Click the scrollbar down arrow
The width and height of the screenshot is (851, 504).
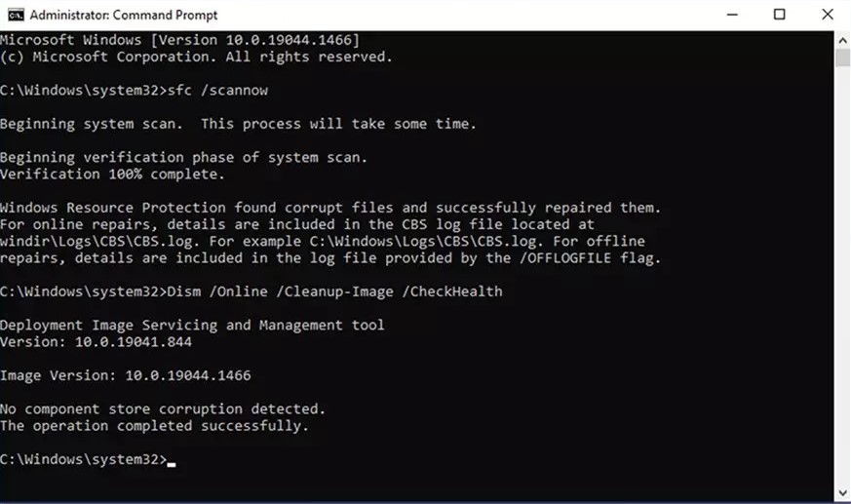(x=842, y=494)
